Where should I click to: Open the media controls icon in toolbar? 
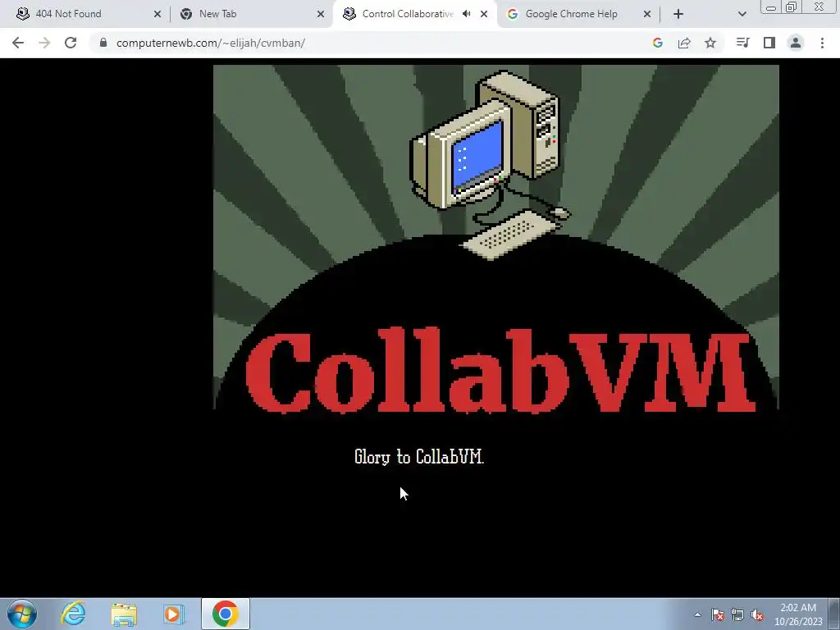(x=742, y=43)
